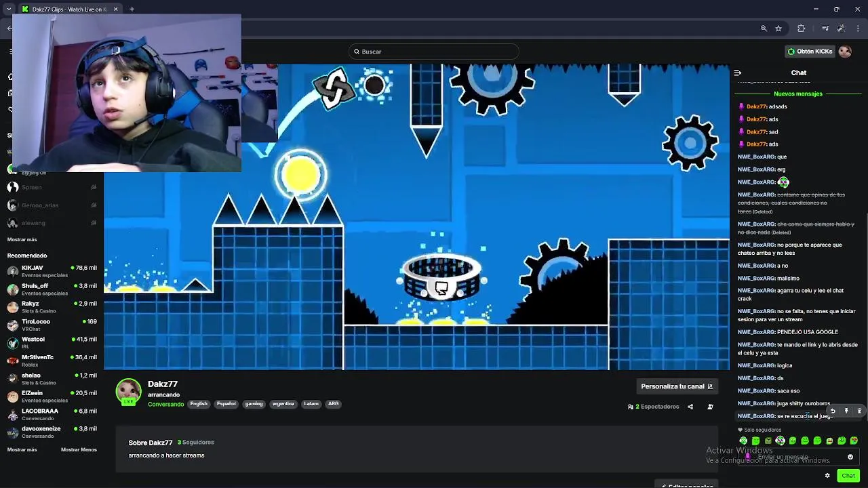Click the Obtén KICKs button

(x=810, y=52)
